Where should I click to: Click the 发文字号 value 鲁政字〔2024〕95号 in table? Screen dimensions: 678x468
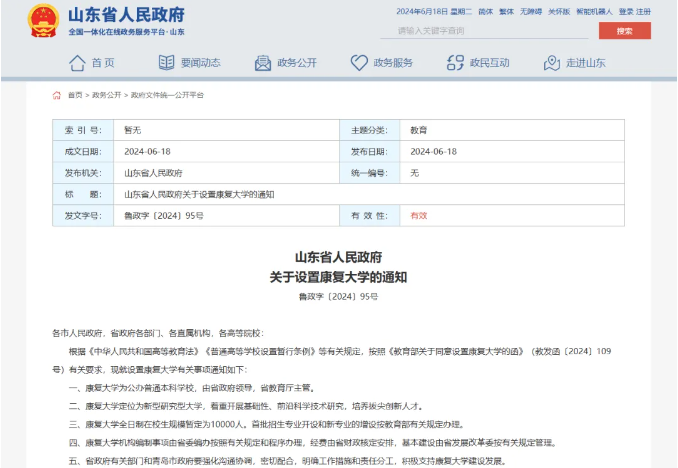(164, 216)
